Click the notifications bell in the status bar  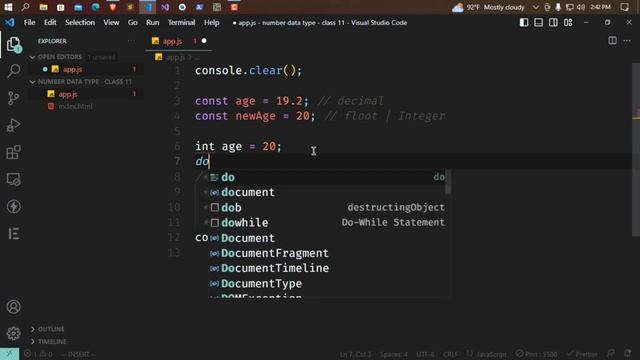point(627,353)
